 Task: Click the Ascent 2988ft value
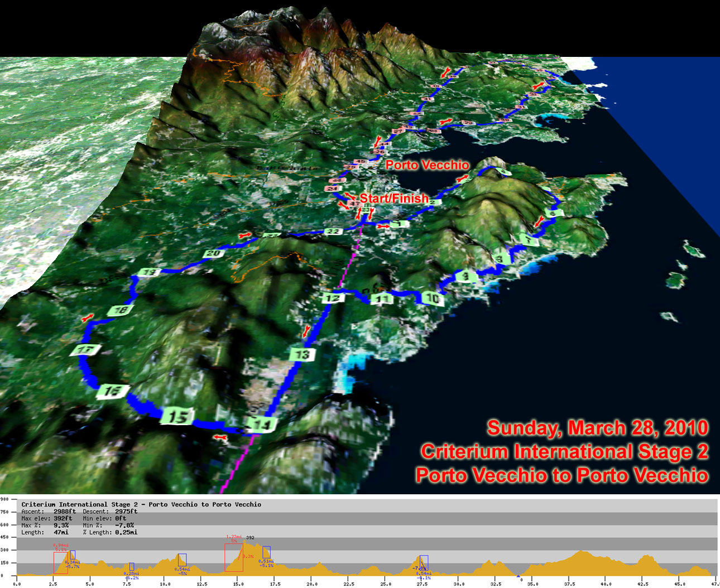coord(65,511)
